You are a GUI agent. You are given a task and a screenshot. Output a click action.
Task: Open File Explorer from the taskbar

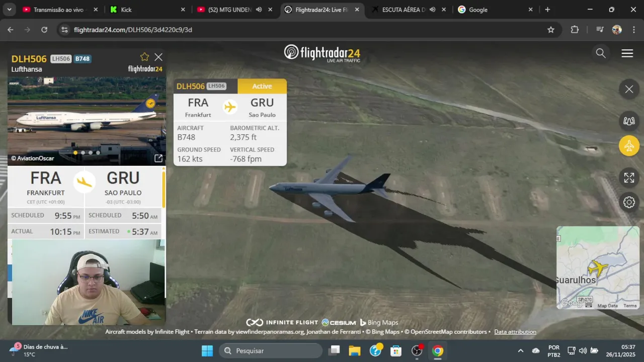[x=355, y=350]
